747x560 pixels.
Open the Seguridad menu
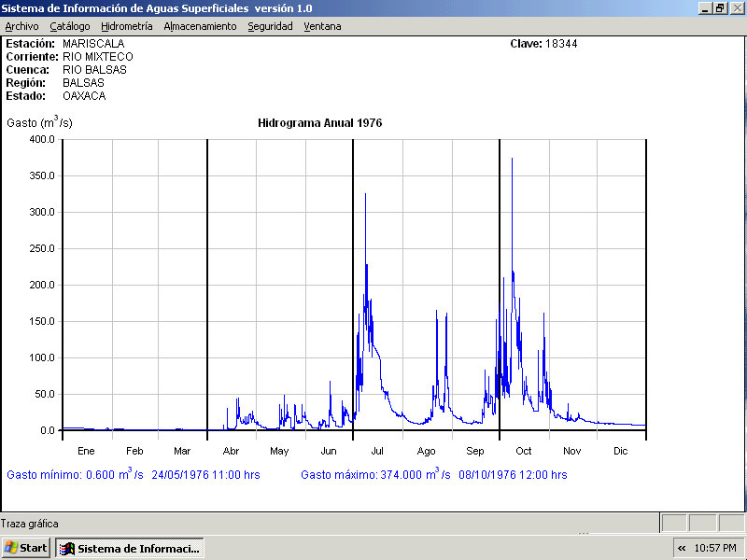click(270, 26)
